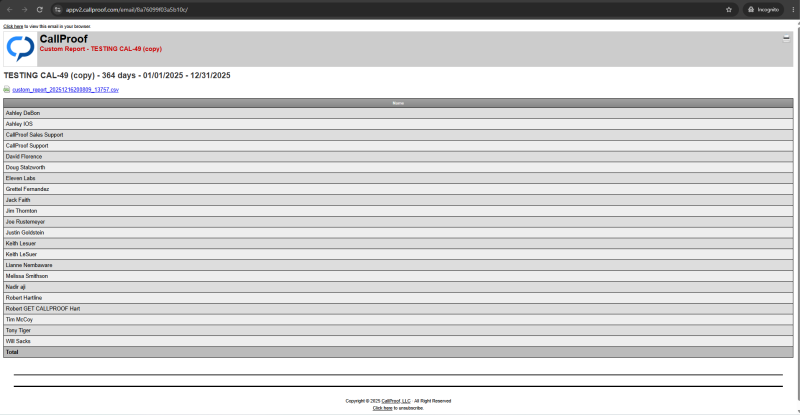Open the CallProof LLC footer link
The image size is (800, 415).
coord(396,401)
